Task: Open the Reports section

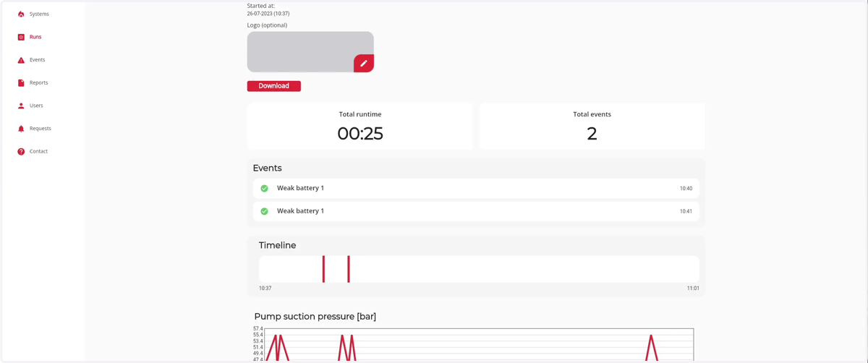Action: click(x=38, y=82)
